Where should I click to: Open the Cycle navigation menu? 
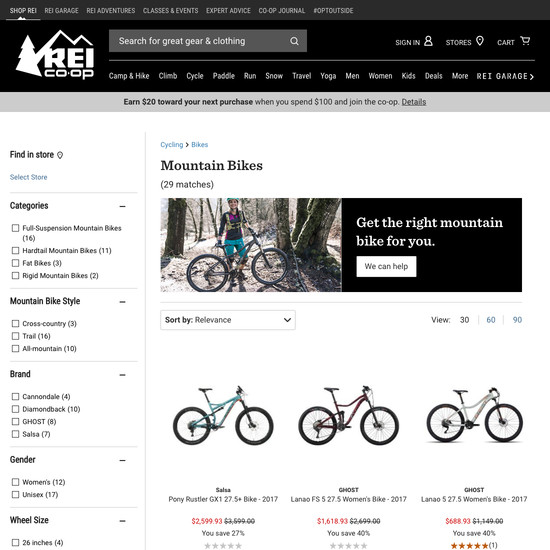pyautogui.click(x=195, y=76)
